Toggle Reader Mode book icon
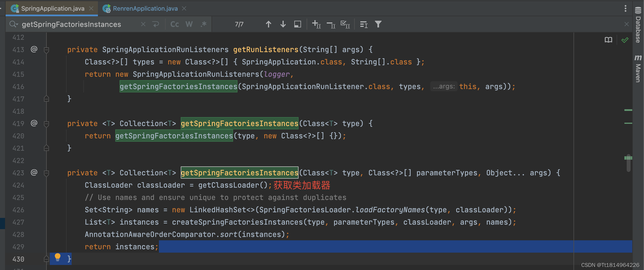Image resolution: width=644 pixels, height=270 pixels. click(608, 40)
